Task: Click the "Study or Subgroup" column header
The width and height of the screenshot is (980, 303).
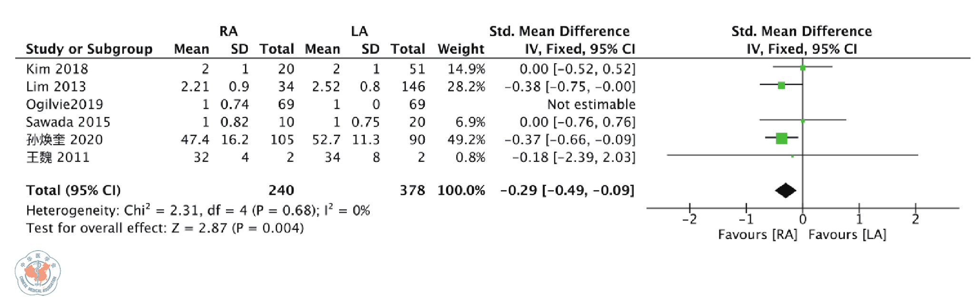Action: click(89, 49)
